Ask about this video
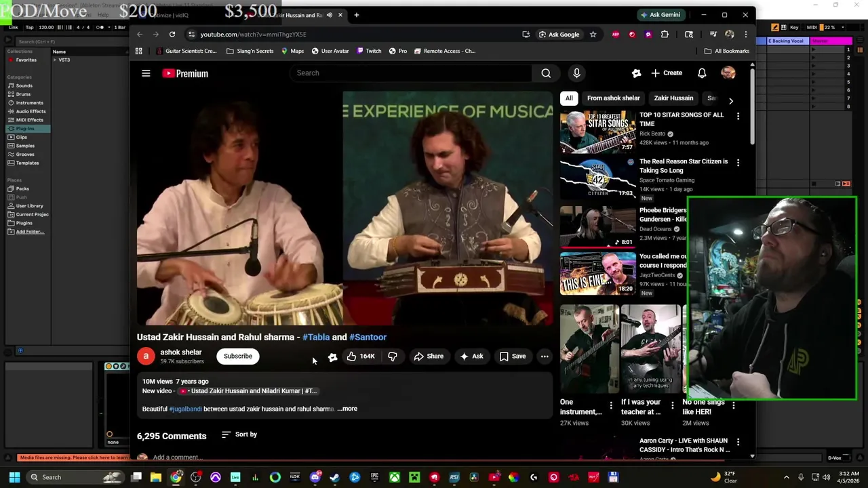 coord(471,357)
